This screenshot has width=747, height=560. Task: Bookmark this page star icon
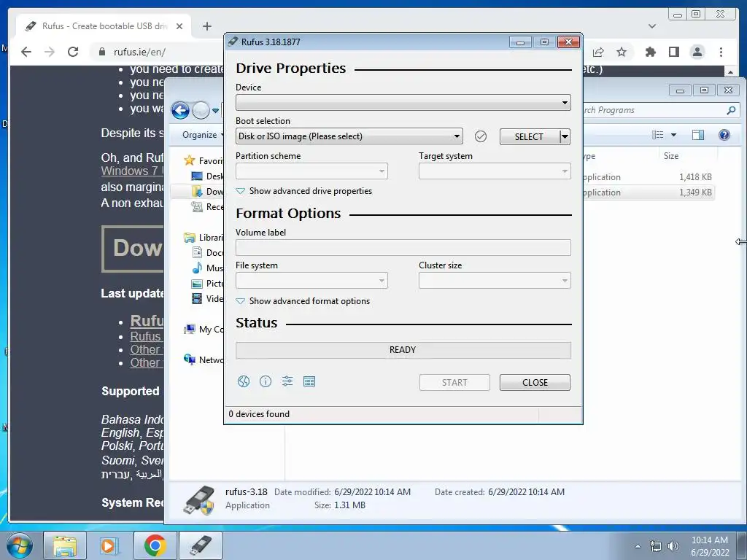(622, 52)
